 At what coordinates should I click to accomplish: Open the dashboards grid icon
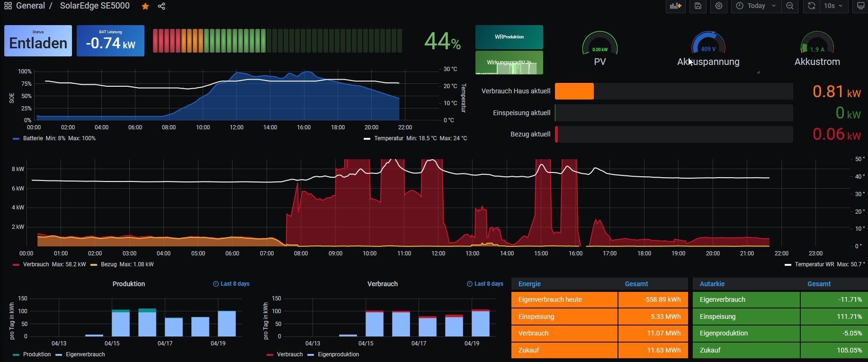[x=8, y=6]
